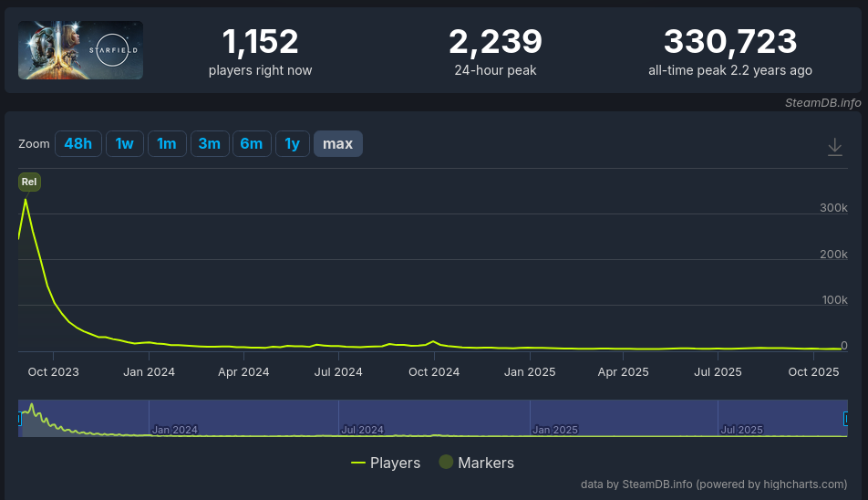
Task: Set zoom range to 3m
Action: point(210,144)
